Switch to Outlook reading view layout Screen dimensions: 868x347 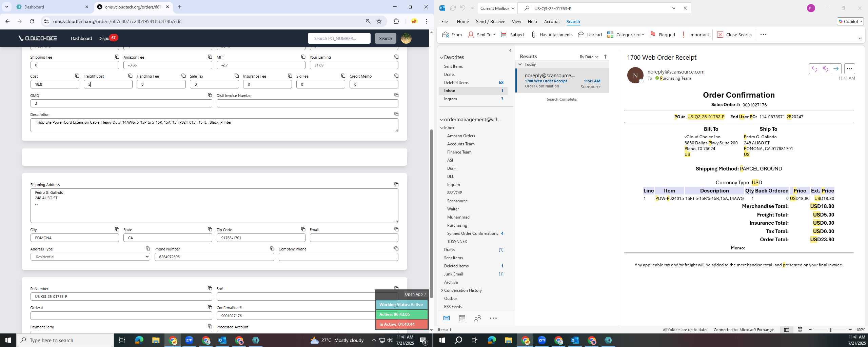(x=800, y=330)
